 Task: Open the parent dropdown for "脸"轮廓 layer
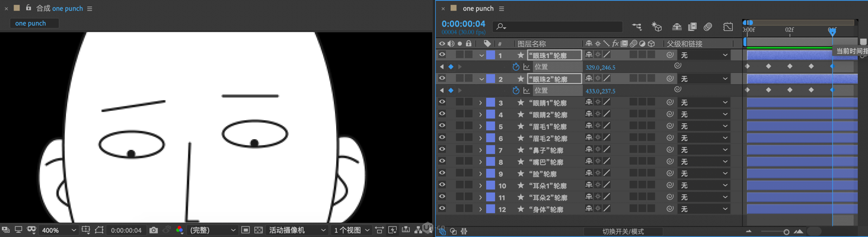point(703,174)
